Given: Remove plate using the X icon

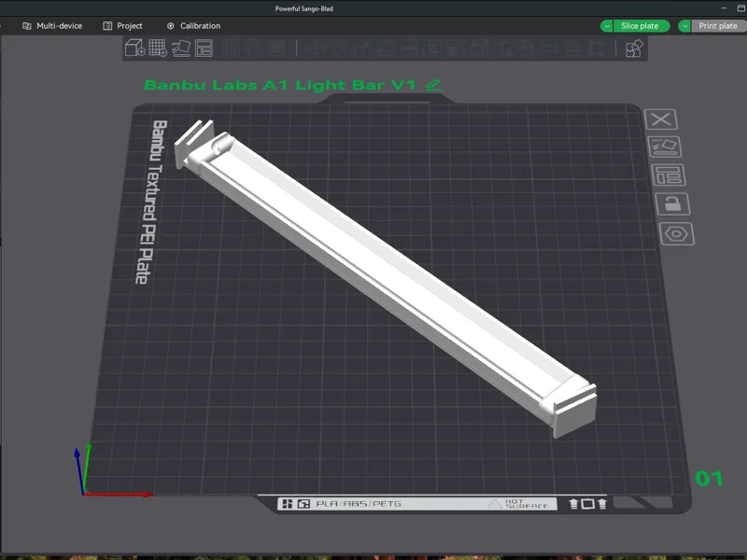Looking at the screenshot, I should [661, 119].
